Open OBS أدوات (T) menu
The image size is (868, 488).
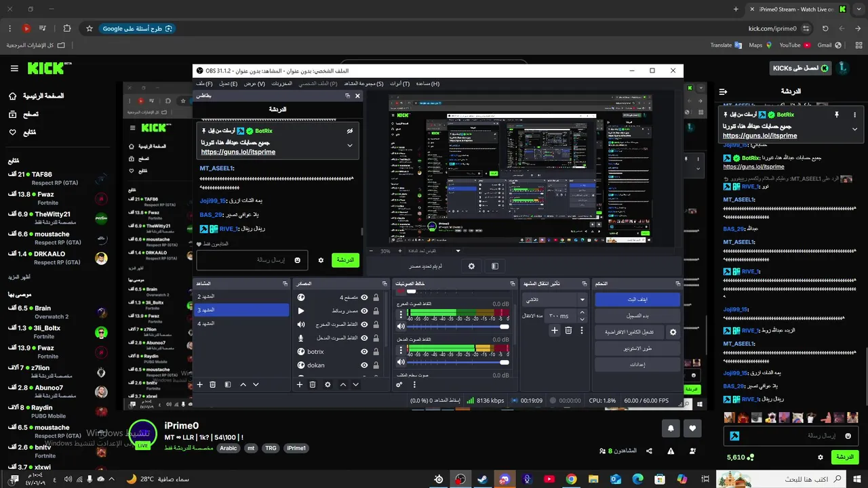click(400, 83)
